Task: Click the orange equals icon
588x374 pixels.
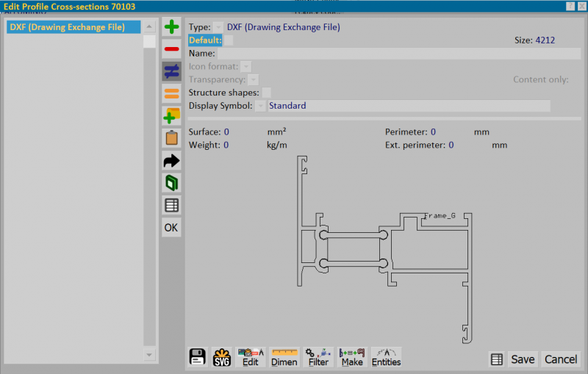Action: pyautogui.click(x=172, y=94)
